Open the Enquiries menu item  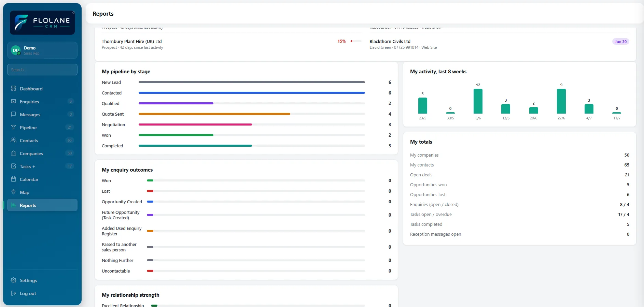click(42, 102)
